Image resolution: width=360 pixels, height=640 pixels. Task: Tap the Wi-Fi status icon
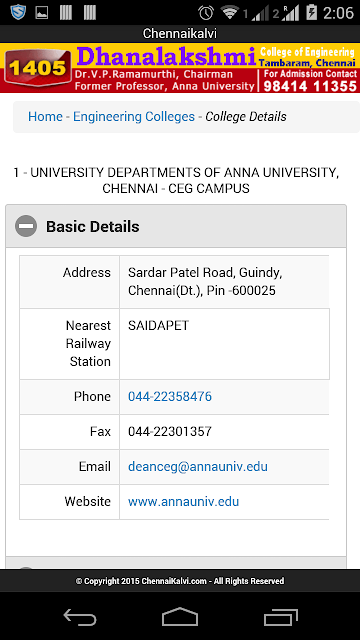click(230, 13)
